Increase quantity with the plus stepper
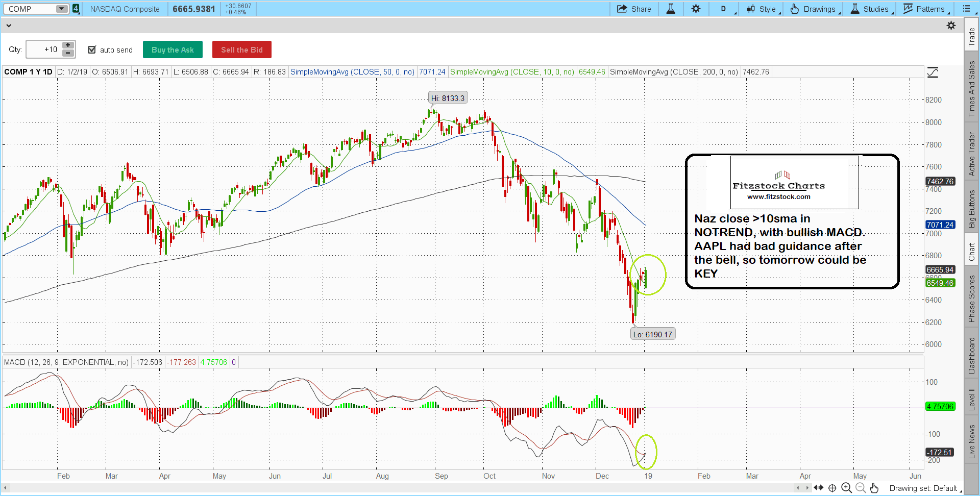The width and height of the screenshot is (980, 496). (68, 45)
